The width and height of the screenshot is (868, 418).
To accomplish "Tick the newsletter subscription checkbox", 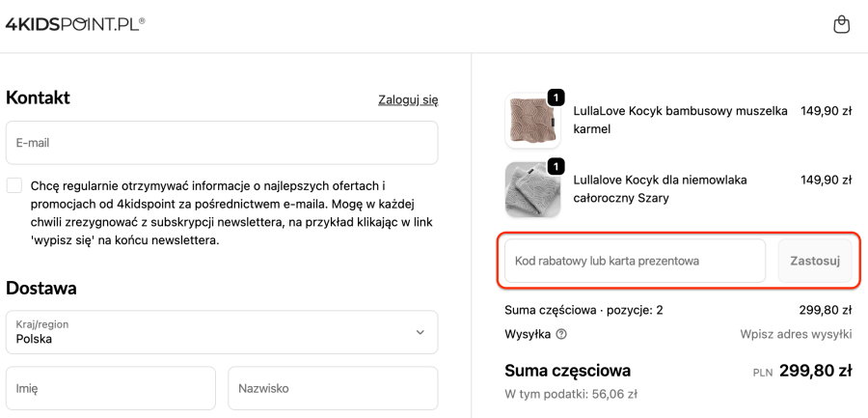I will [x=14, y=185].
